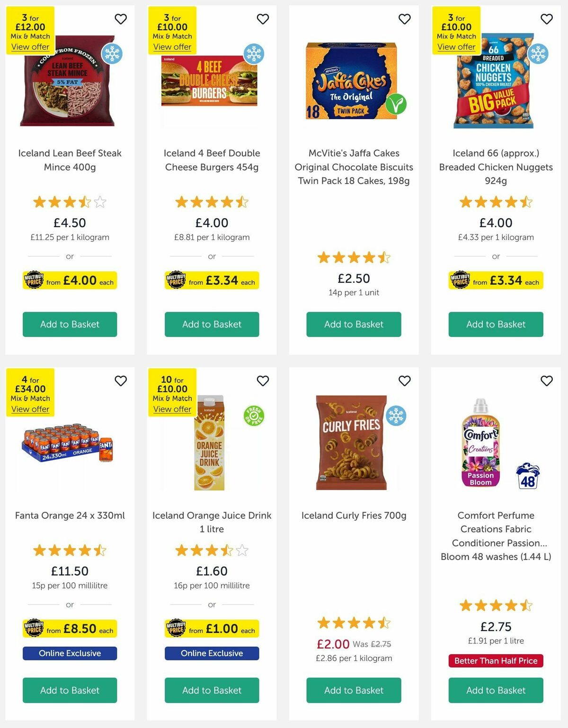The image size is (568, 728).
Task: Open the 3 for £12.00 Mix & Match offer
Action: 29,46
